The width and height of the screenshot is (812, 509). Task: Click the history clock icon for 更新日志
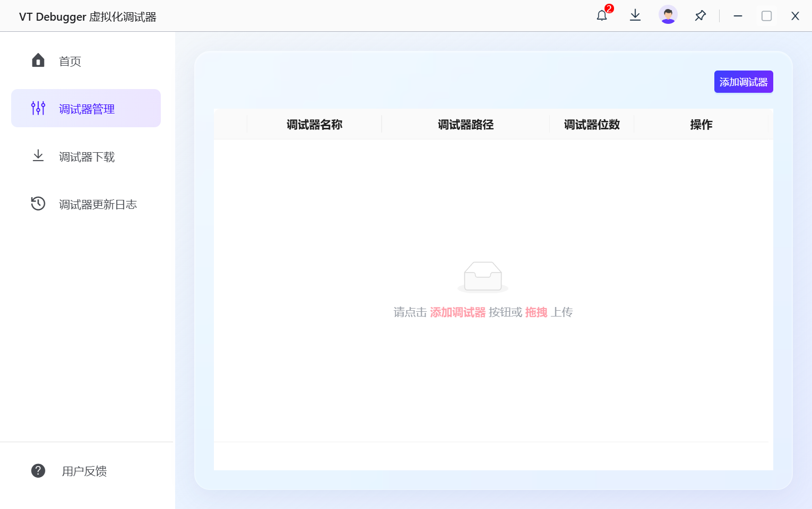(38, 204)
